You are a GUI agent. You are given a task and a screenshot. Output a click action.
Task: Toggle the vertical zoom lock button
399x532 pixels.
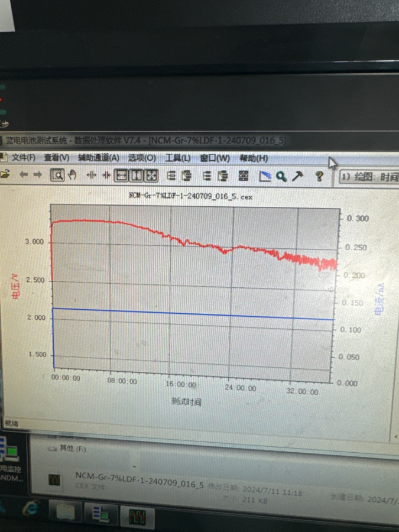coord(136,175)
